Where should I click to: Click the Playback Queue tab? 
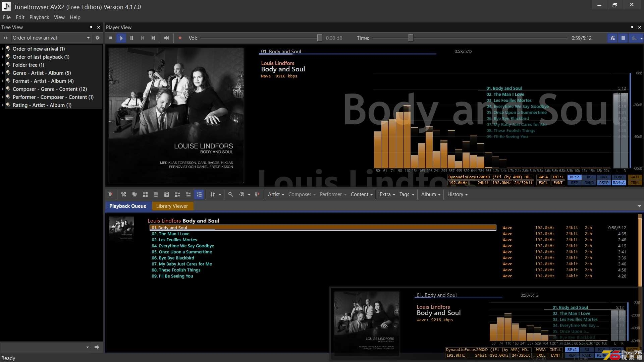point(127,206)
